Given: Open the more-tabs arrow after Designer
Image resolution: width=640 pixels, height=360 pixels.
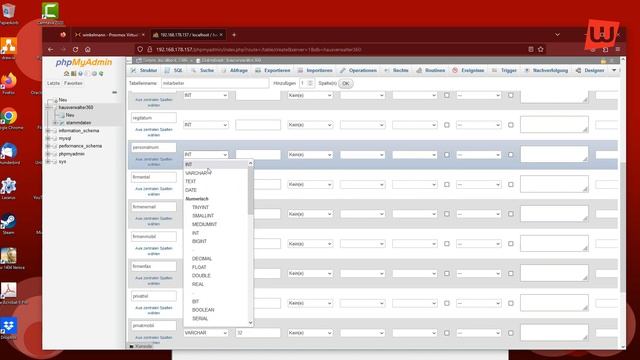Looking at the screenshot, I should point(614,71).
